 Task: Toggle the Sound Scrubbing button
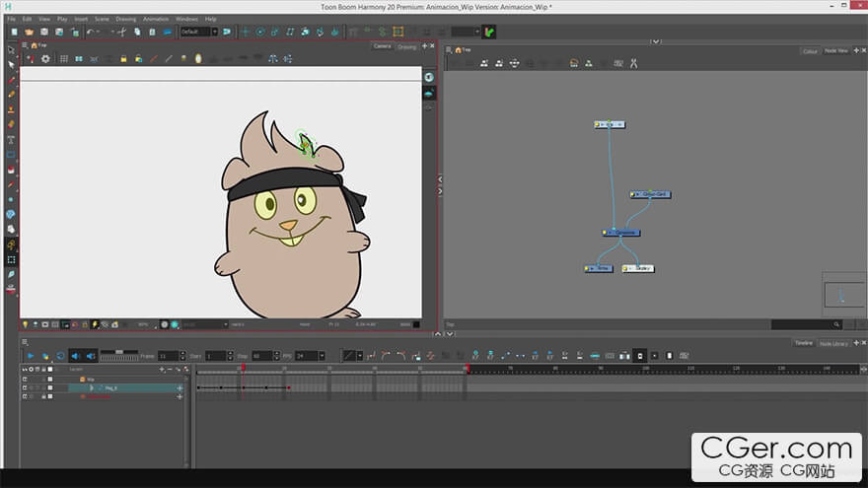coord(91,356)
